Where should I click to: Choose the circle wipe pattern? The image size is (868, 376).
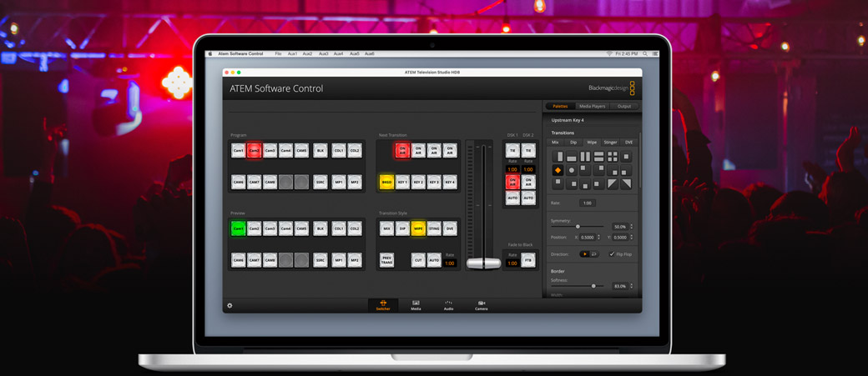point(572,170)
